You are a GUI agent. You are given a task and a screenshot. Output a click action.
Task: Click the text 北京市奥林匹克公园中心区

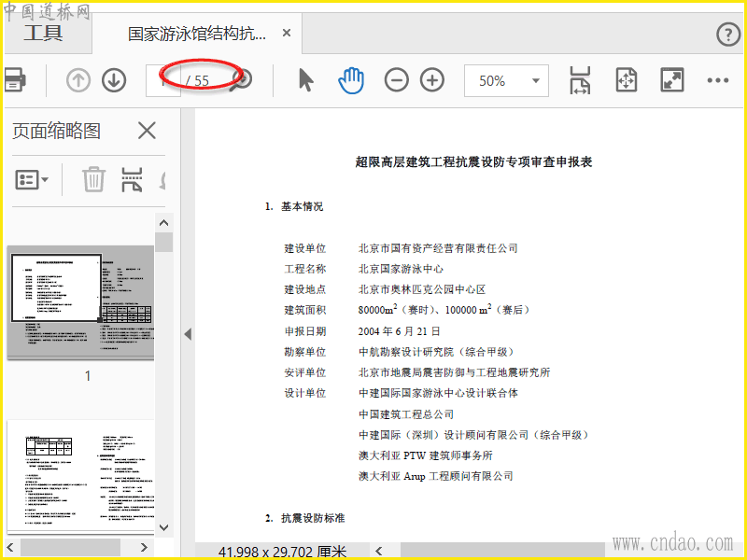[422, 289]
